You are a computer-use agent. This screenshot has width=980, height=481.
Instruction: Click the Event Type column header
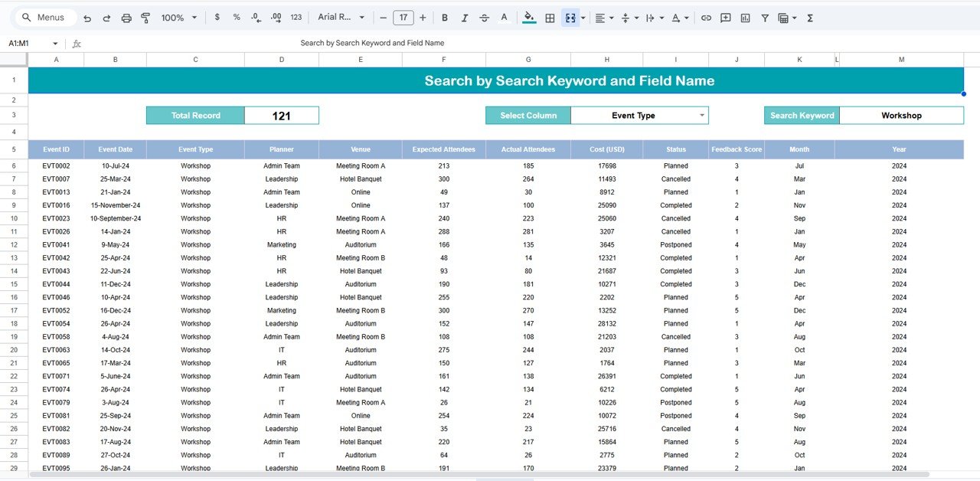pos(195,149)
